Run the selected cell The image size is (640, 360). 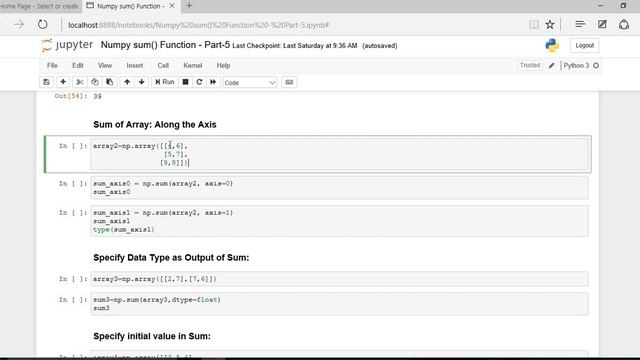[165, 82]
